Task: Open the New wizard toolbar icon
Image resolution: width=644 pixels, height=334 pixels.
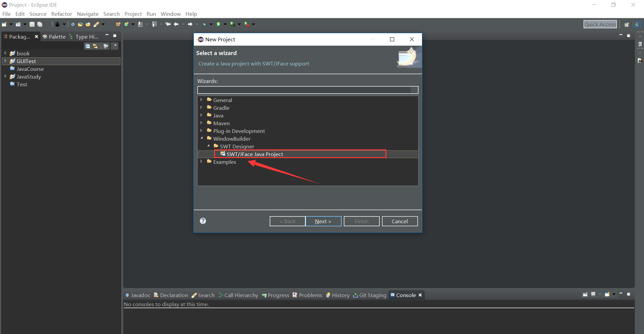Action: [x=5, y=24]
